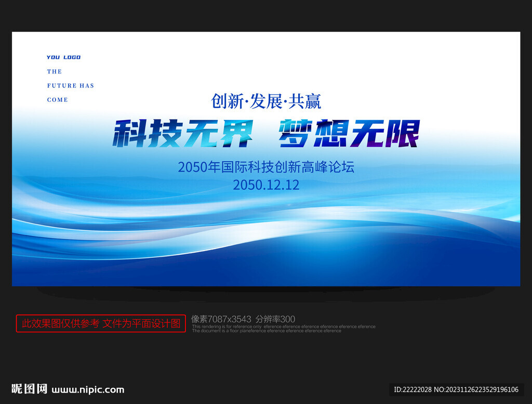This screenshot has width=532, height=404.
Task: Click the '梦想无限' headline
Action: pos(350,134)
